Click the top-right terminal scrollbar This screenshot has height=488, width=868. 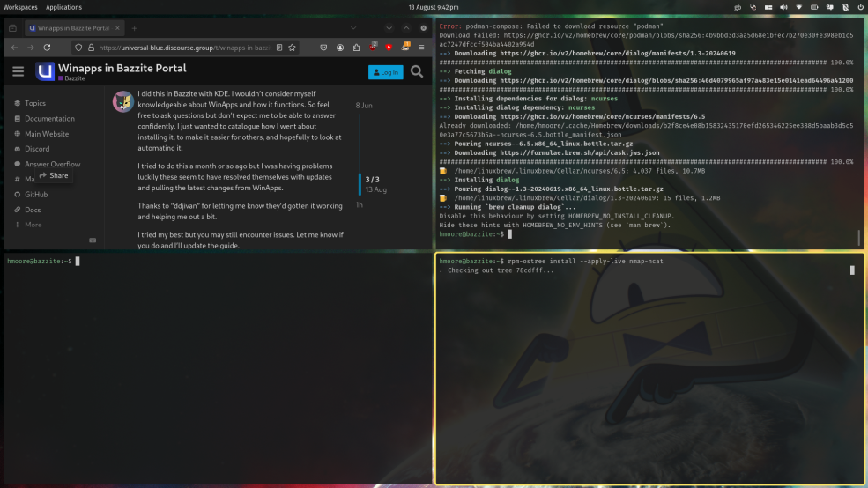point(859,238)
